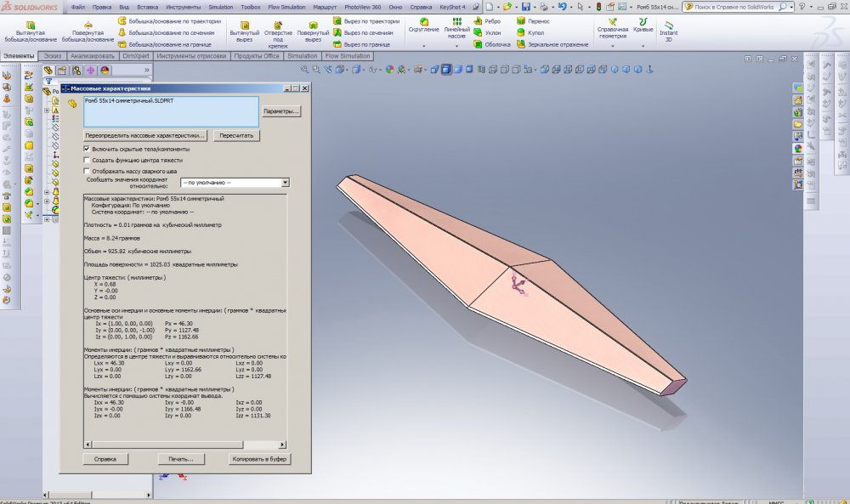
Task: Uncheck Включить скрытые тела/компоненты checkbox
Action: click(x=87, y=149)
